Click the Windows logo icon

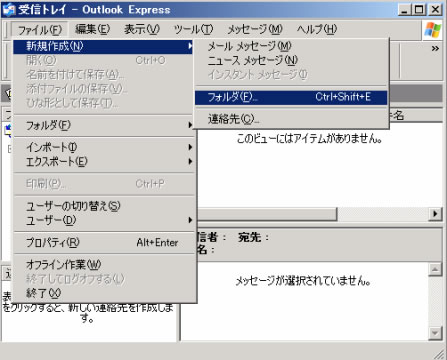[x=433, y=30]
